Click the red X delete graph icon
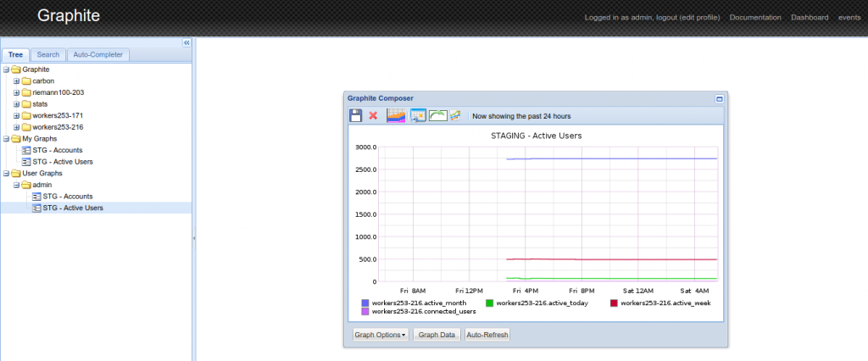868x361 pixels. [373, 115]
